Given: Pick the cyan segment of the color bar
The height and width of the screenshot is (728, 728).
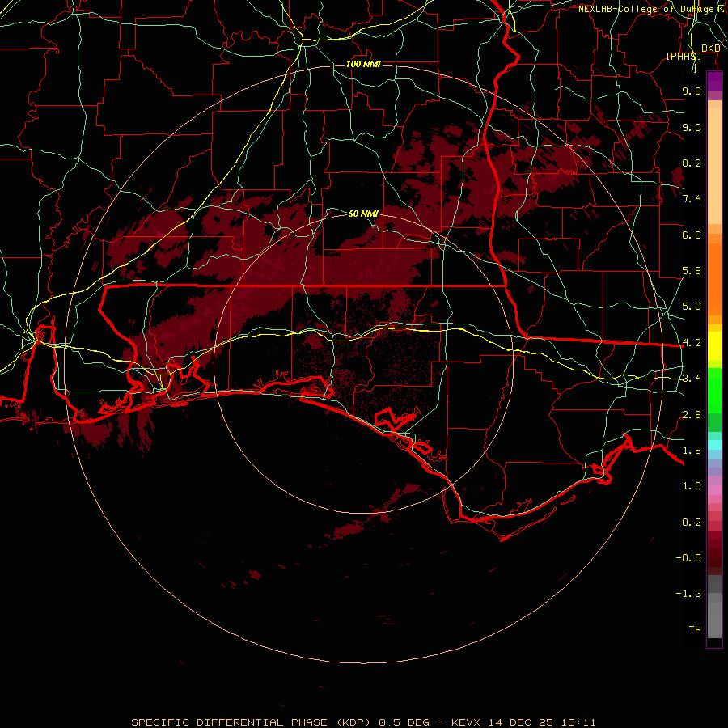Looking at the screenshot, I should click(714, 445).
